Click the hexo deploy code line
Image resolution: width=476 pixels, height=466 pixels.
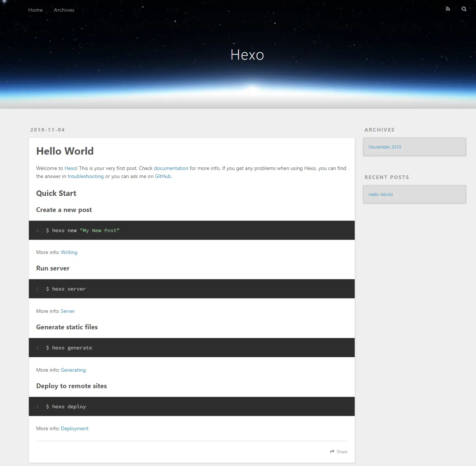(66, 406)
